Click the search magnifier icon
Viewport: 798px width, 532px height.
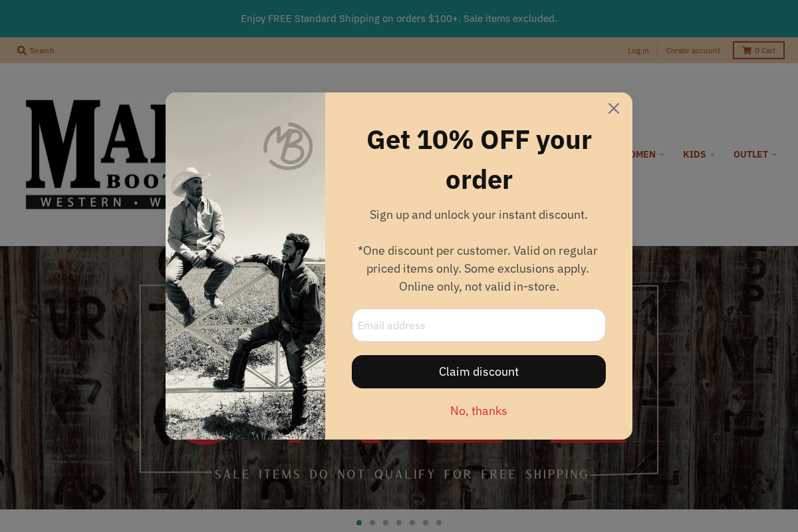tap(22, 51)
